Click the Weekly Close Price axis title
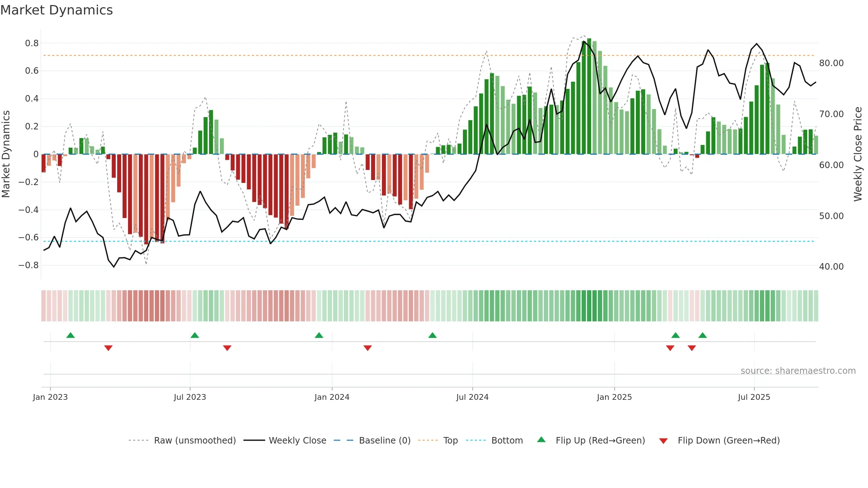868x488 pixels. point(858,154)
